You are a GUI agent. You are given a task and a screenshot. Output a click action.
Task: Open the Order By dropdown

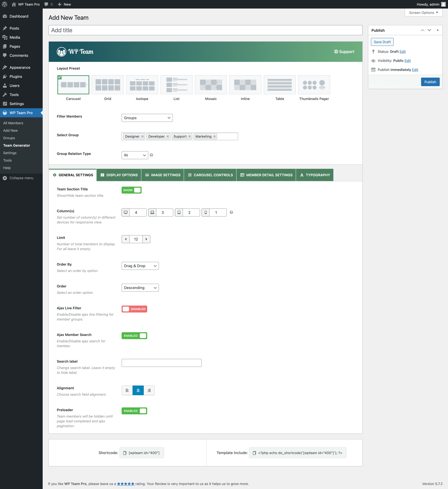coord(140,266)
